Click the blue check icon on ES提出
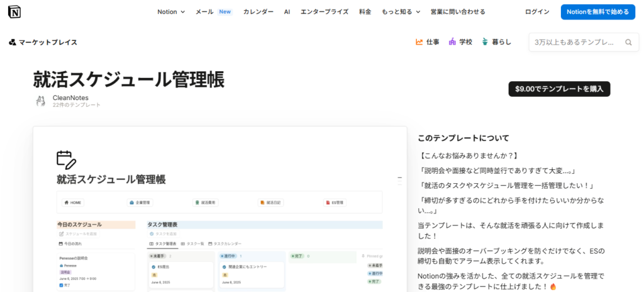Screen dimensions: 644x292 pos(153,267)
